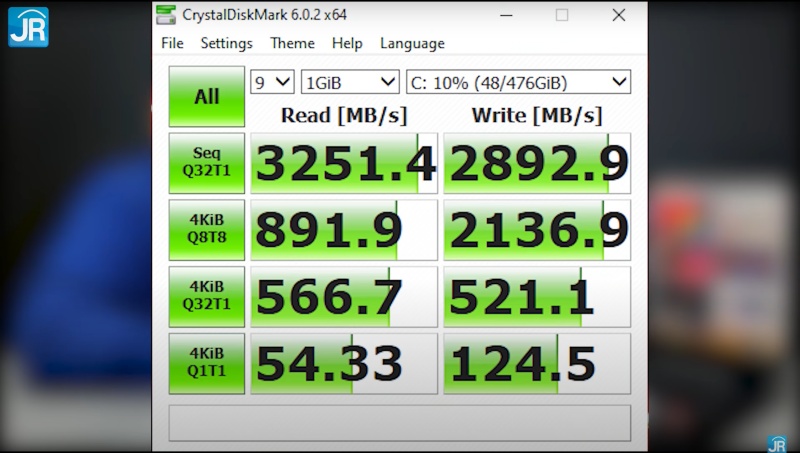This screenshot has width=800, height=453.
Task: Click the Write [MB/s] column header
Action: pos(537,115)
